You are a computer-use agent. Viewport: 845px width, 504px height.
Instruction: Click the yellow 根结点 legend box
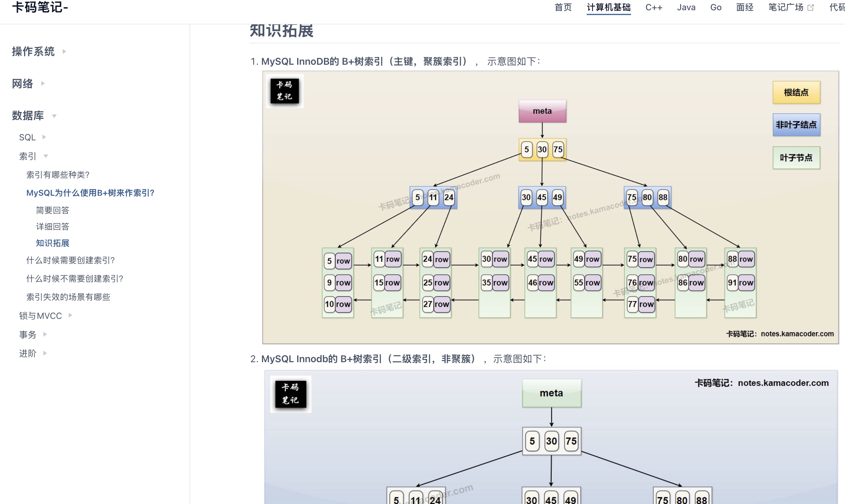tap(796, 92)
